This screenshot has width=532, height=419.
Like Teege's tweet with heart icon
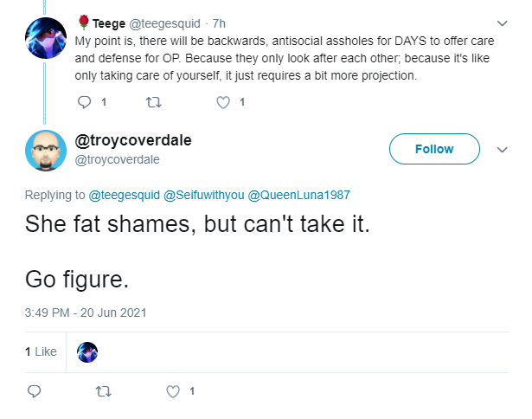point(223,102)
